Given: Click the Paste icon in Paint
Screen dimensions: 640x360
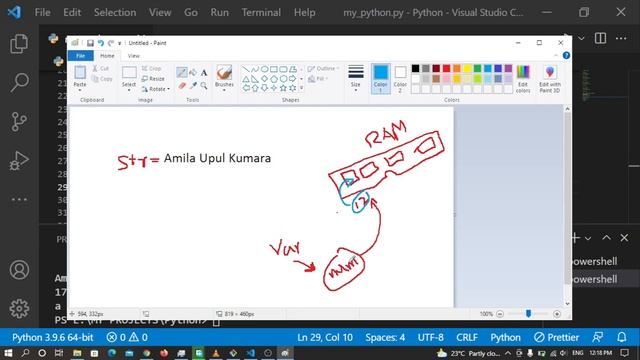Looking at the screenshot, I should 80,73.
